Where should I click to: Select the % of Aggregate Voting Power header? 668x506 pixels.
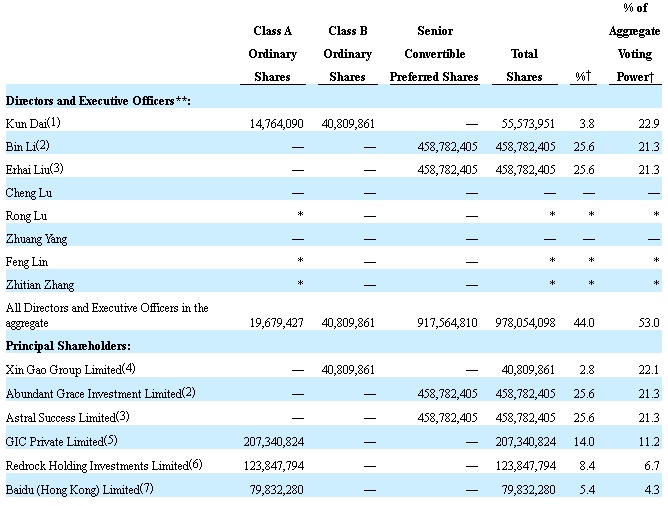pyautogui.click(x=634, y=43)
